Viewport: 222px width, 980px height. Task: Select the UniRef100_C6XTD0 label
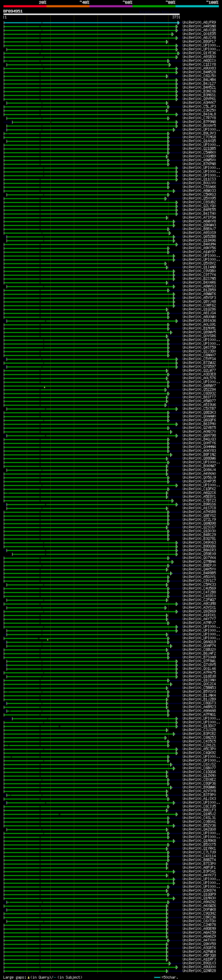click(199, 921)
